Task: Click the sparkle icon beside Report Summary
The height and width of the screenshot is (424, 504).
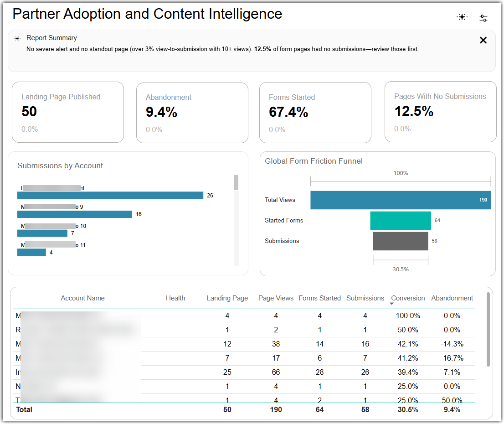Action: click(17, 38)
